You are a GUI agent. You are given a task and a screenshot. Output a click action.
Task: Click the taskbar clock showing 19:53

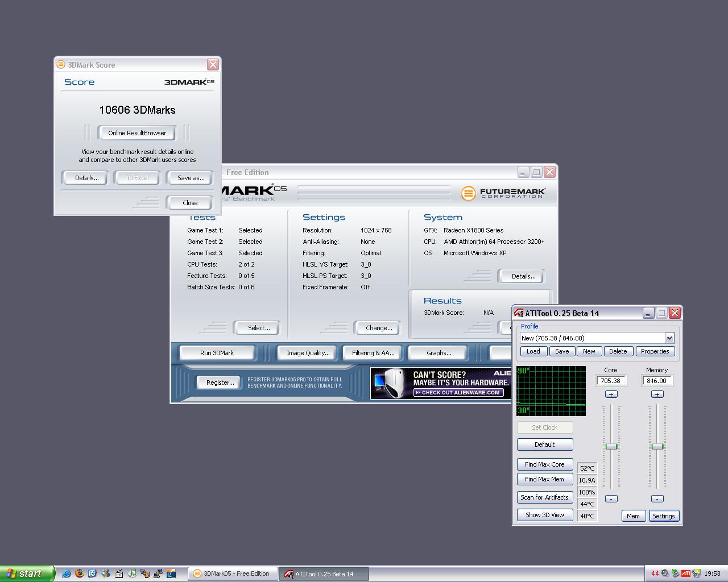712,573
